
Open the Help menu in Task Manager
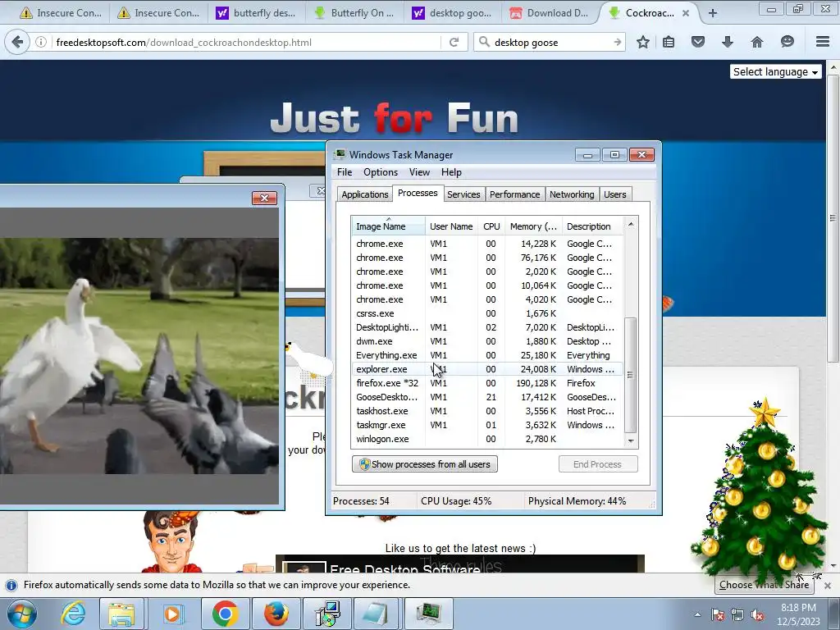[451, 172]
